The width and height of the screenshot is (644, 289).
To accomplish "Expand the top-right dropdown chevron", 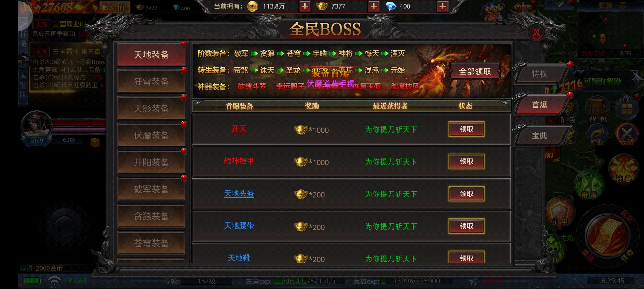I will (559, 5).
